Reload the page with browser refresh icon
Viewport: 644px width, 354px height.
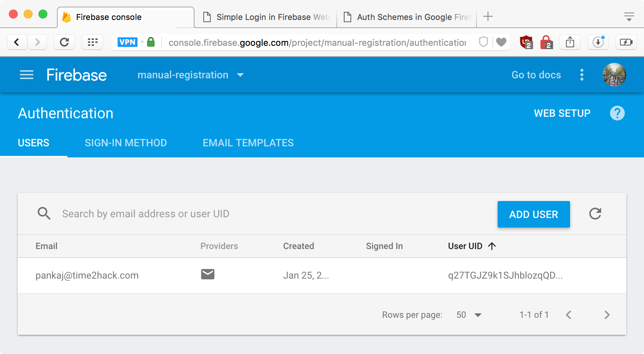pyautogui.click(x=64, y=42)
